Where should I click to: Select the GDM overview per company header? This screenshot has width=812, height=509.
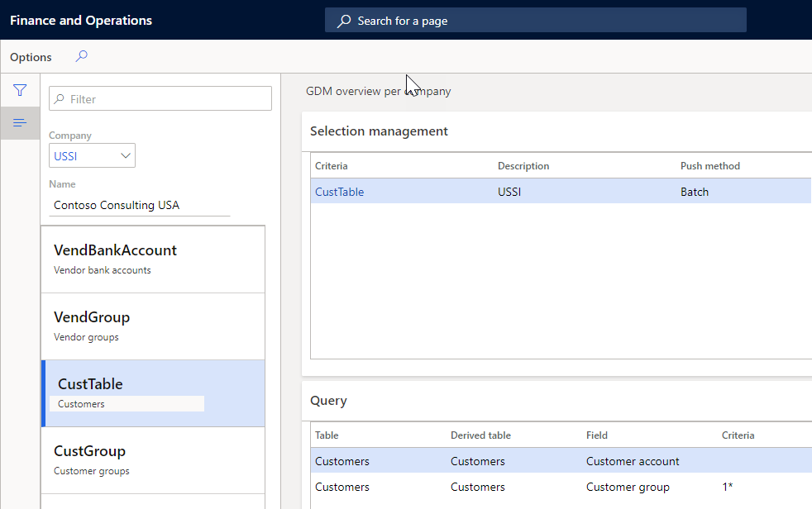pyautogui.click(x=378, y=91)
